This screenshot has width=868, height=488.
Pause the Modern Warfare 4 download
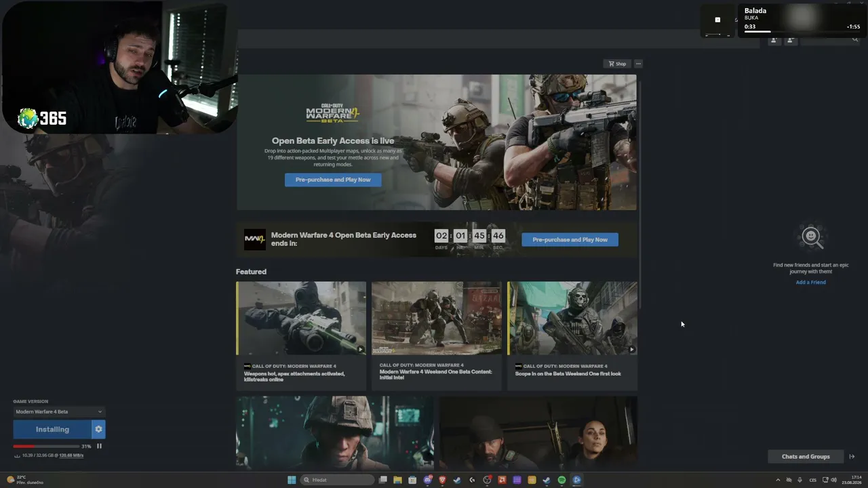[x=99, y=446]
